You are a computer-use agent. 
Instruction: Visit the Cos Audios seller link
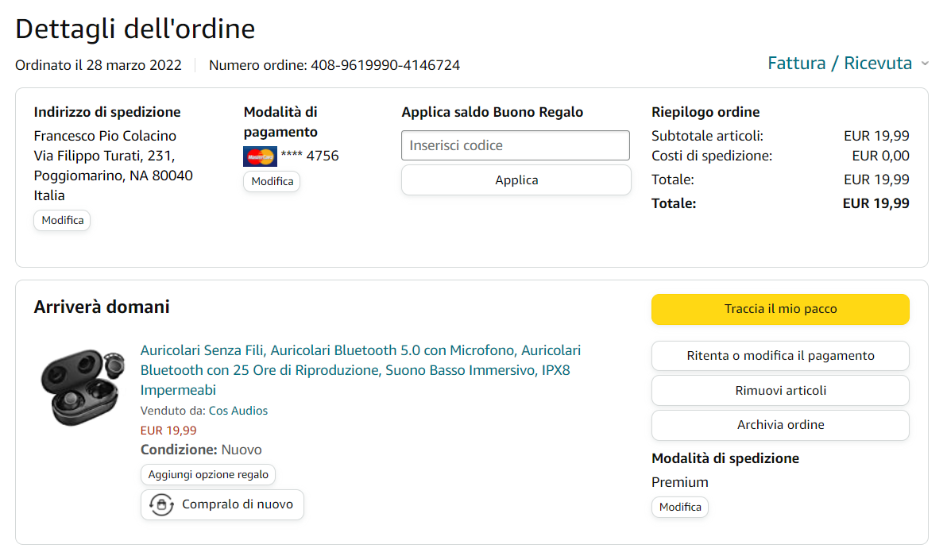click(x=238, y=411)
